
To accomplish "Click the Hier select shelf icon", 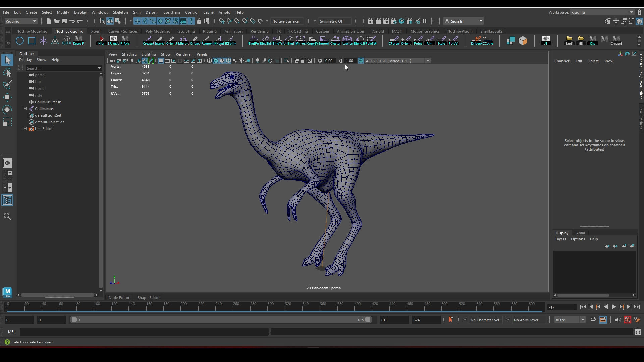I will coord(101,41).
